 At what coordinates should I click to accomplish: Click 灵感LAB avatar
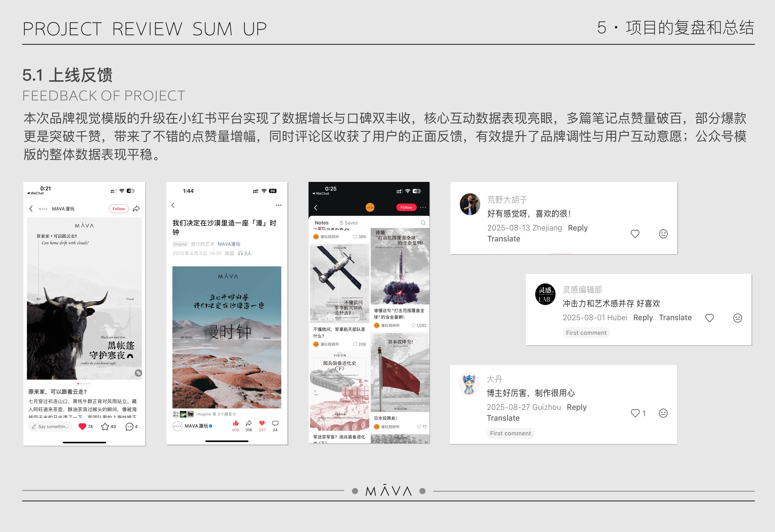(x=545, y=294)
